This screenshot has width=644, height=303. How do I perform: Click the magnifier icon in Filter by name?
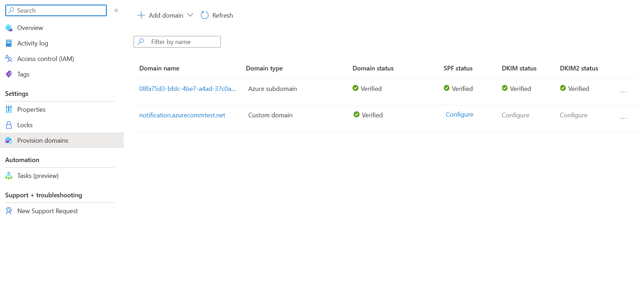pos(141,42)
